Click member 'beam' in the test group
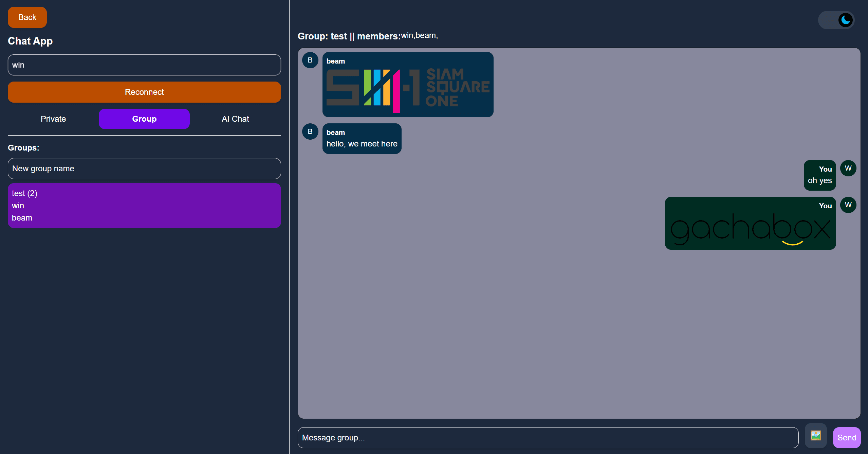The width and height of the screenshot is (868, 454). [22, 218]
